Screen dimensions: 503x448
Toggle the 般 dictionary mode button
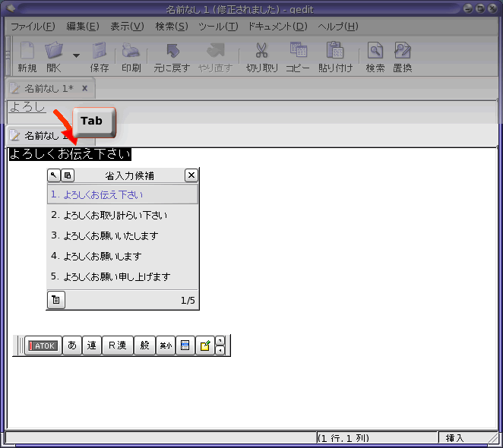point(144,345)
